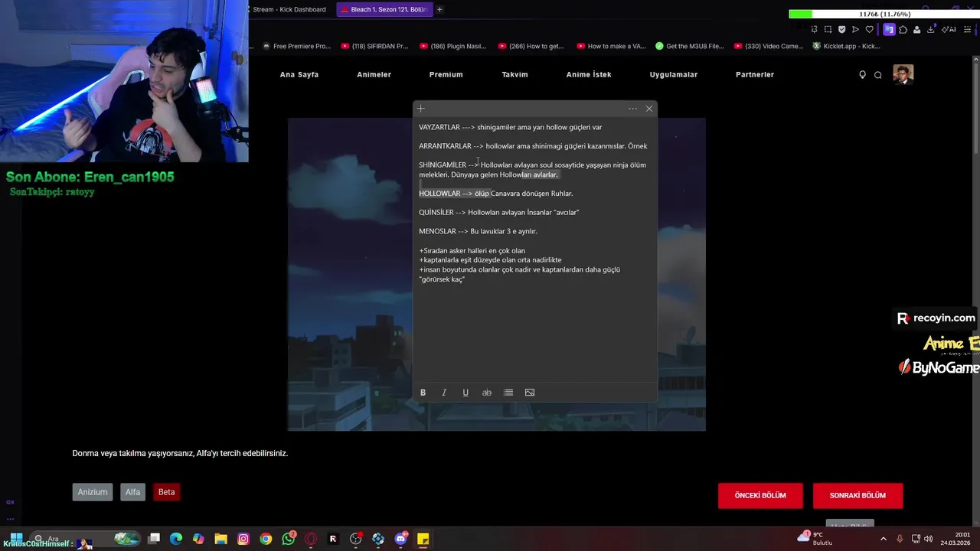
Task: Open Instagram from the taskbar
Action: (x=243, y=539)
